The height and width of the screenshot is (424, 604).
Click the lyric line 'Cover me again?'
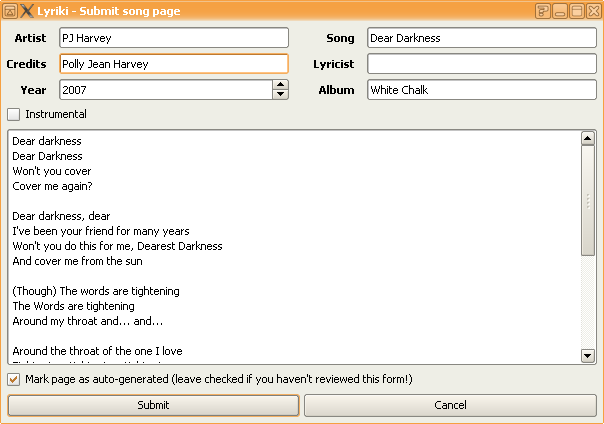pyautogui.click(x=52, y=186)
